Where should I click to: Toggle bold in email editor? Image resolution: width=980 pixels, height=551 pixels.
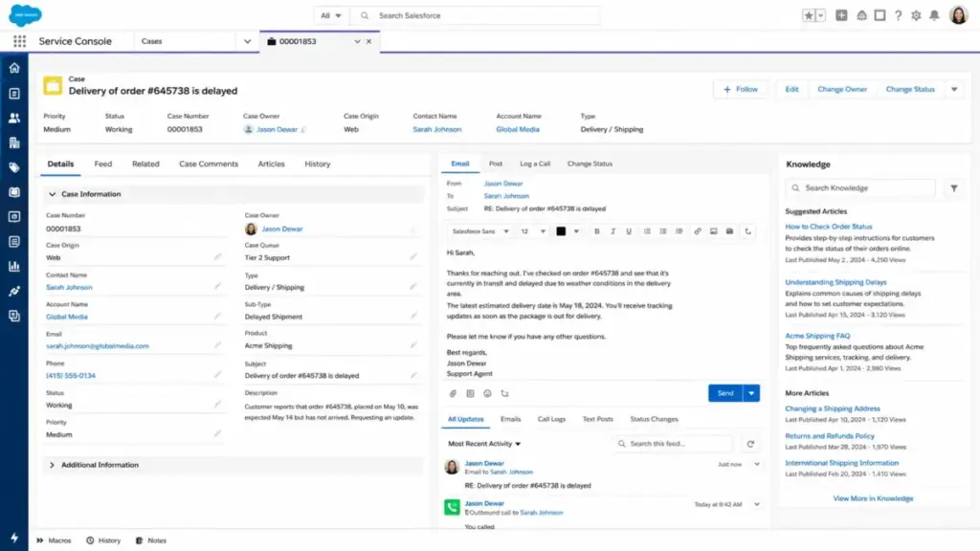597,231
